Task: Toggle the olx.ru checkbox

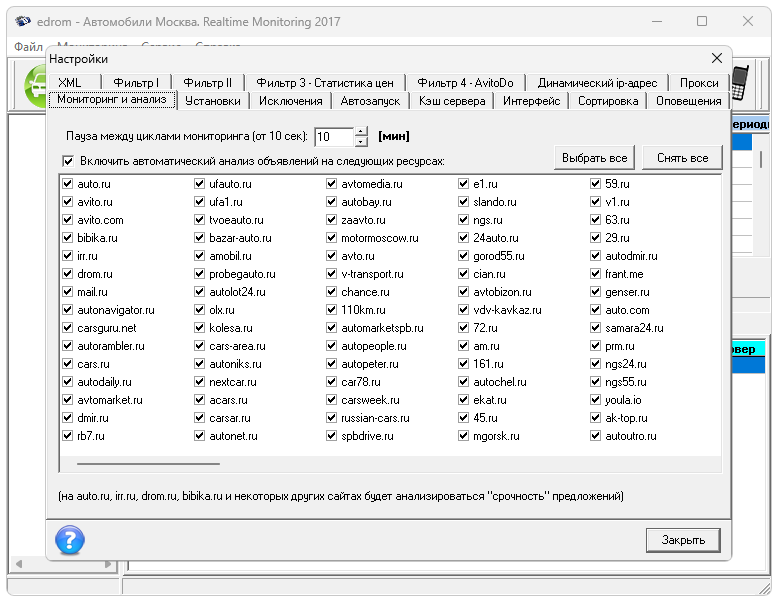Action: [x=199, y=310]
